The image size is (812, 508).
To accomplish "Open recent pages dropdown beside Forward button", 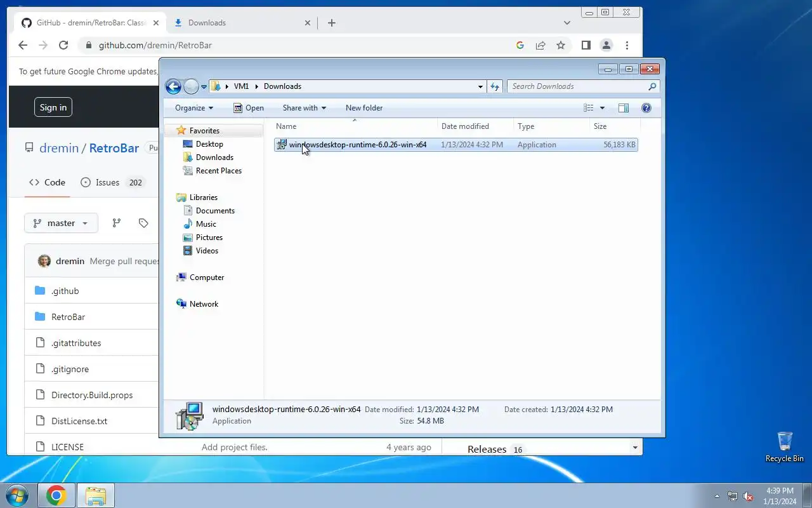I will [x=204, y=87].
